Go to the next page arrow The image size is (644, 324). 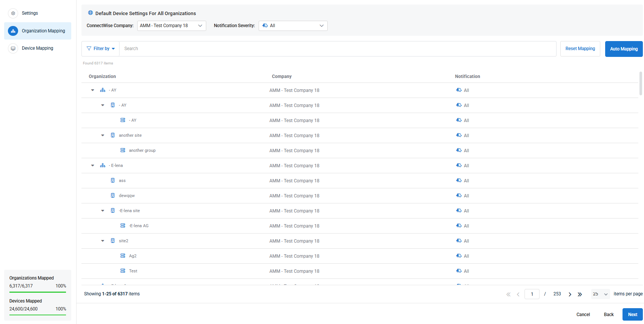click(570, 294)
